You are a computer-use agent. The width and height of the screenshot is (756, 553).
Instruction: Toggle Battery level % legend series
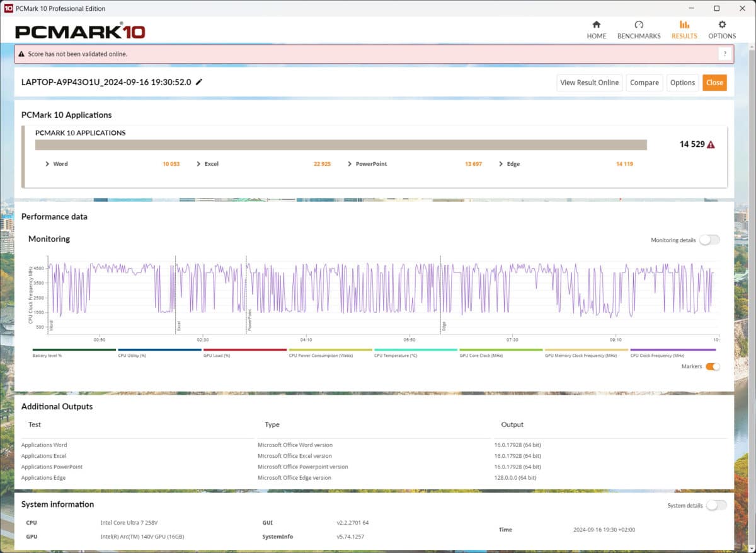coord(74,352)
